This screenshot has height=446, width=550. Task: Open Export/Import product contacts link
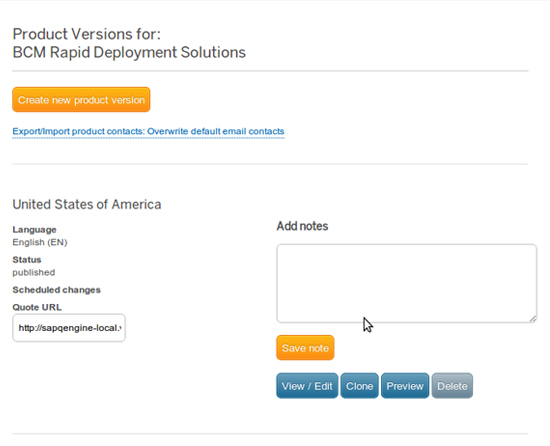click(148, 131)
